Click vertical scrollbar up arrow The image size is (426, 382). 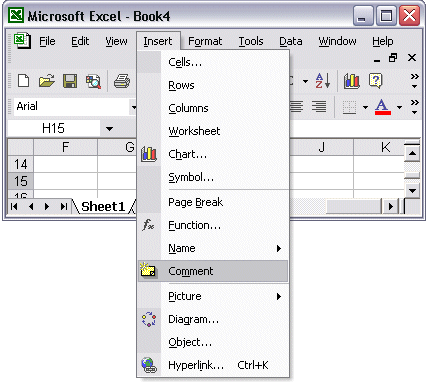tap(412, 154)
